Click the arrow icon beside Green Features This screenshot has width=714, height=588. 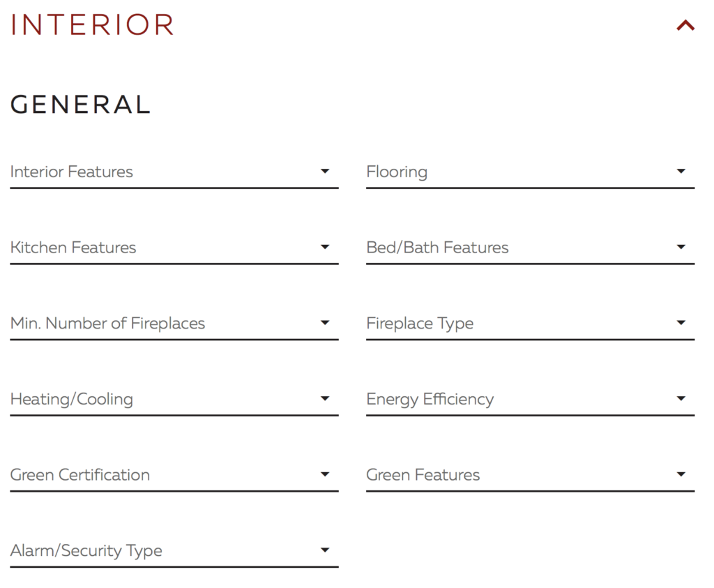click(x=681, y=474)
